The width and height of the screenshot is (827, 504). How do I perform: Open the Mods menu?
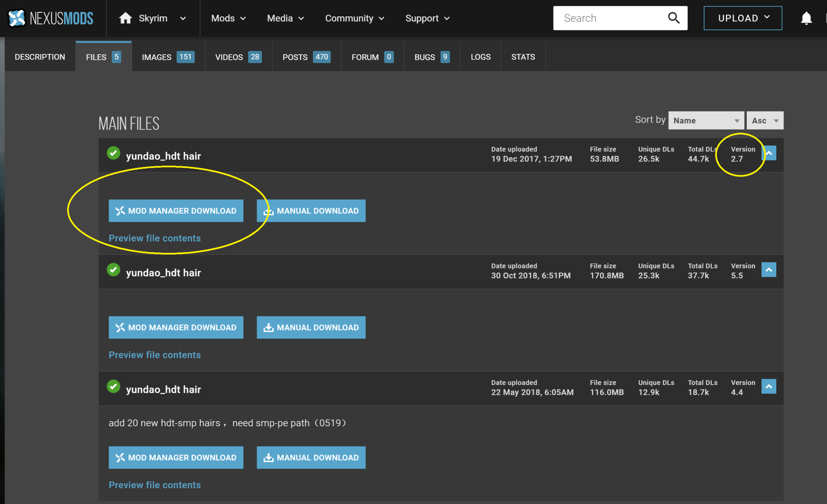click(228, 19)
